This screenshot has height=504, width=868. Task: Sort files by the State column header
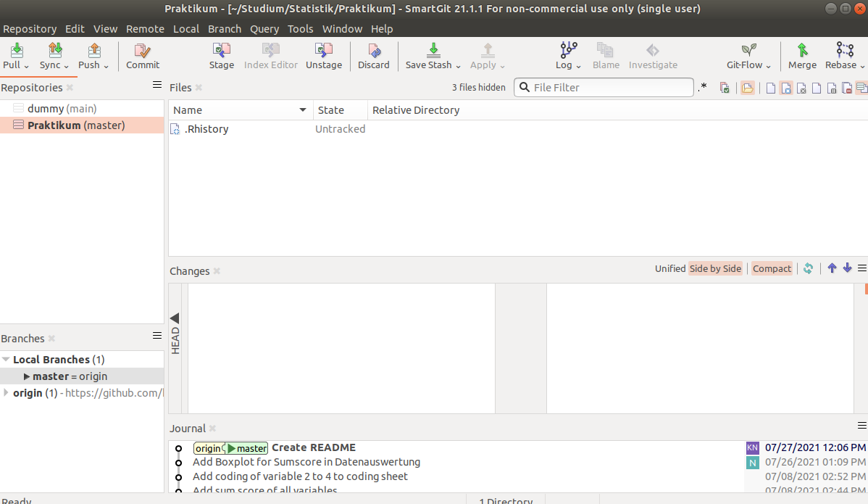click(x=341, y=110)
